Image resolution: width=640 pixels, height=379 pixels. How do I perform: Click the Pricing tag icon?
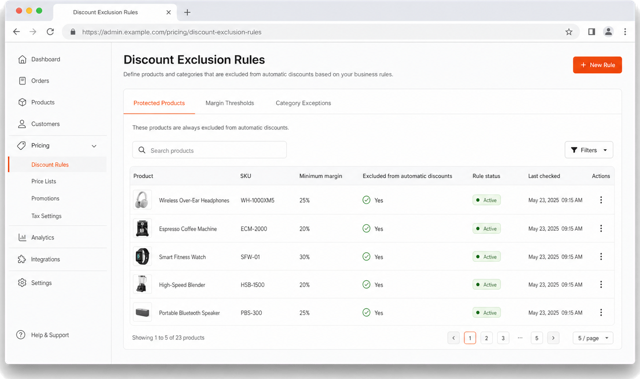[22, 145]
